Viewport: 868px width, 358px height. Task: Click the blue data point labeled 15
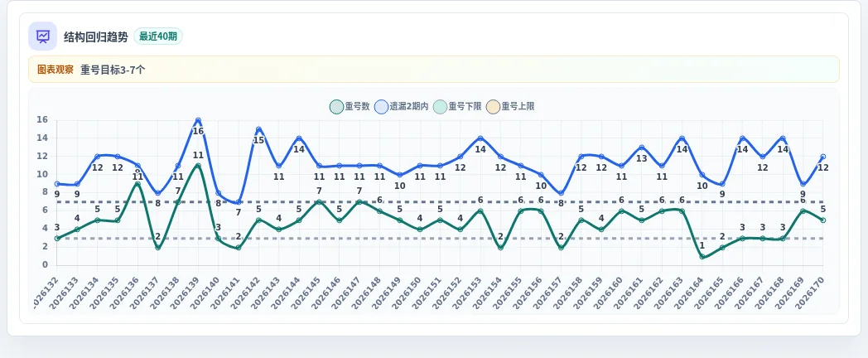coord(258,129)
